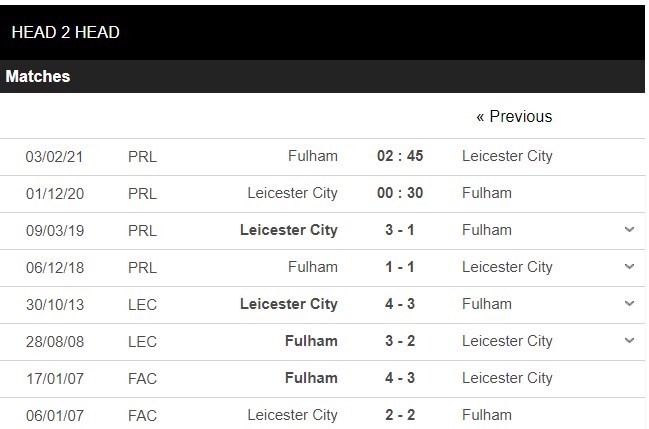This screenshot has width=649, height=429.
Task: Click the 3 - 2 score from 28/08/08
Action: [x=400, y=341]
